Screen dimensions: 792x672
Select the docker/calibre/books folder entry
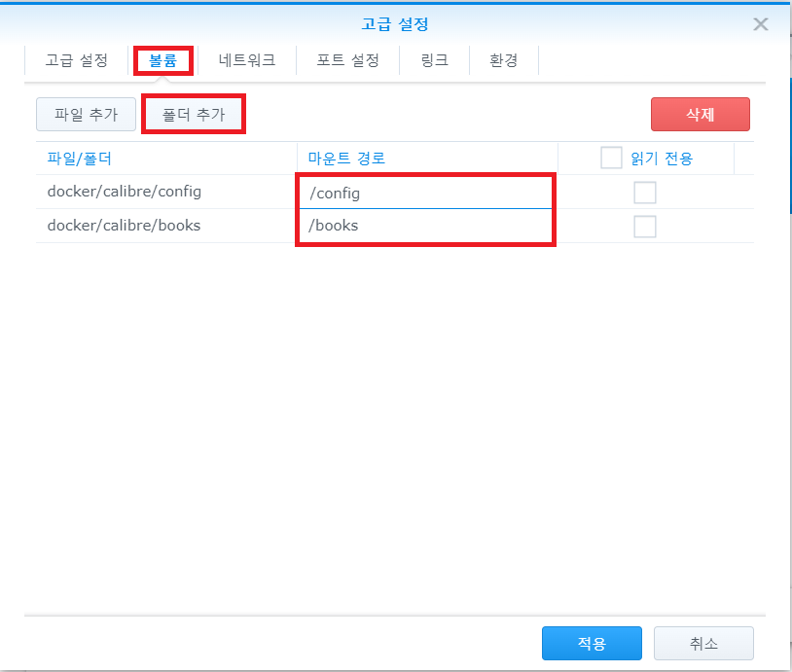tap(124, 226)
